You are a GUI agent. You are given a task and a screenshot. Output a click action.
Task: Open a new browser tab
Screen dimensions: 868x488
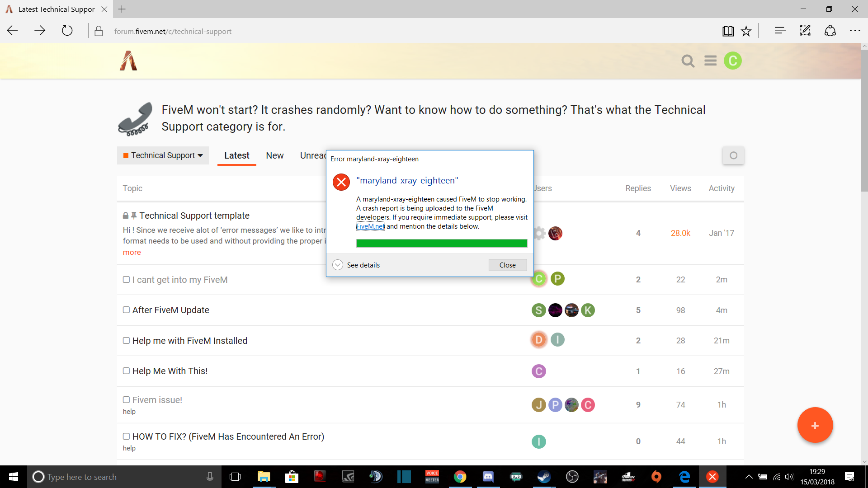coord(122,9)
